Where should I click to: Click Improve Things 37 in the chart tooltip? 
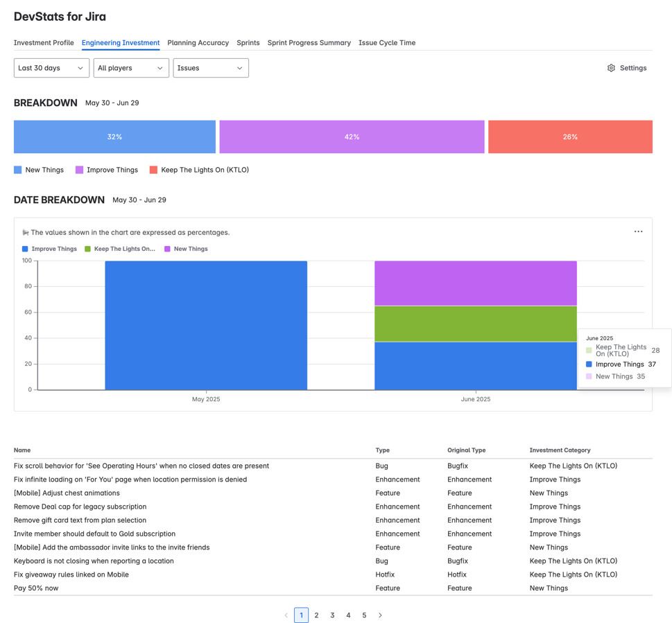coord(621,365)
